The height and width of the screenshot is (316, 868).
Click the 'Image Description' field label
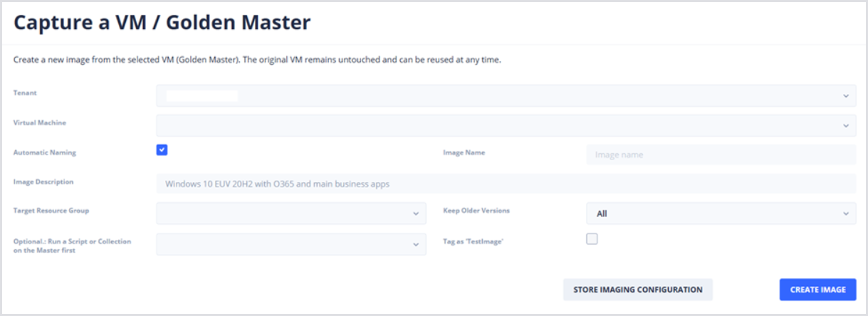(x=43, y=182)
